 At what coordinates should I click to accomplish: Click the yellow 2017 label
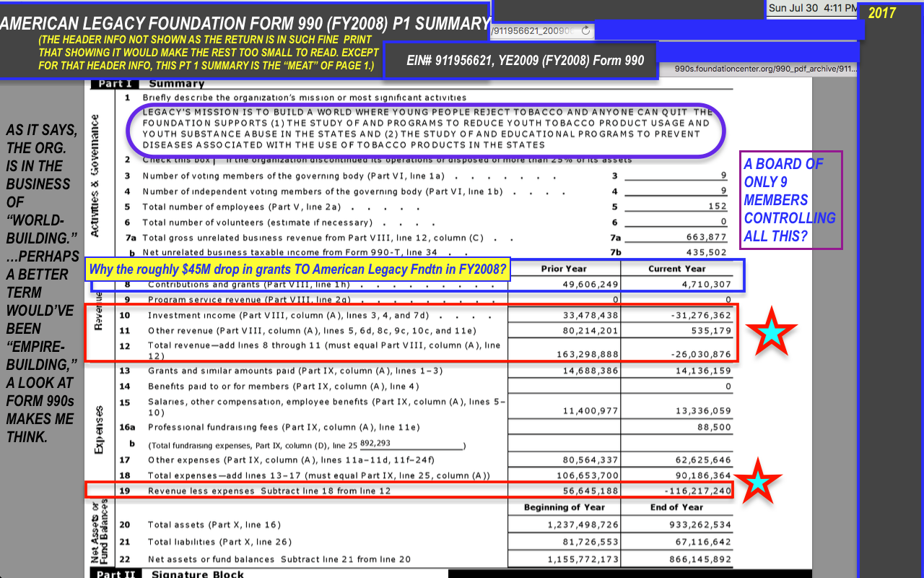coord(881,13)
